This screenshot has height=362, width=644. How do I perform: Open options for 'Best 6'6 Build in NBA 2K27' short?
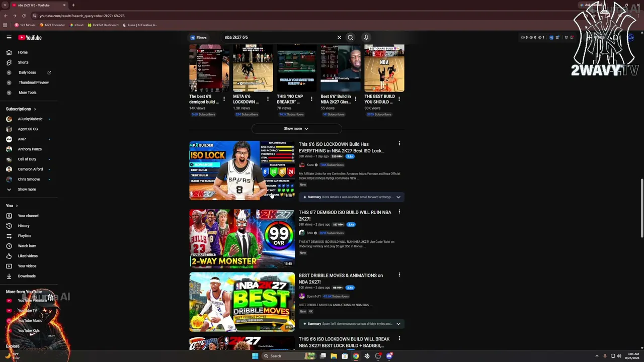(355, 99)
